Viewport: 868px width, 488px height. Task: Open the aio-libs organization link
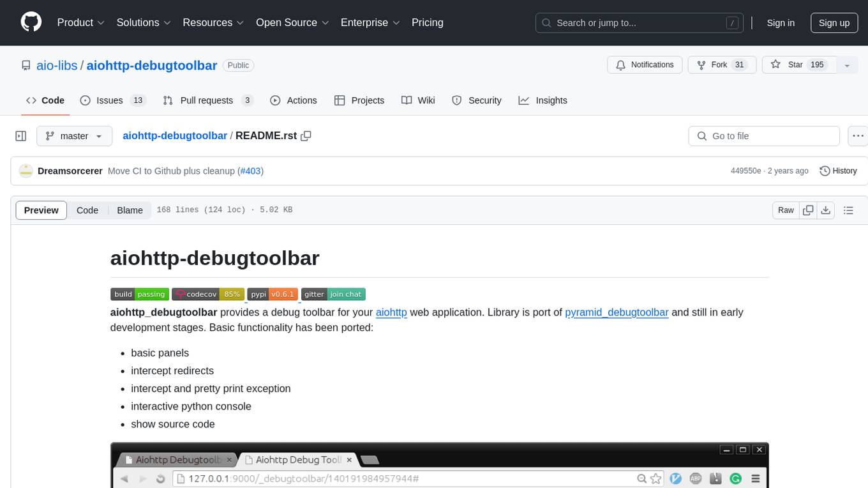coord(56,65)
